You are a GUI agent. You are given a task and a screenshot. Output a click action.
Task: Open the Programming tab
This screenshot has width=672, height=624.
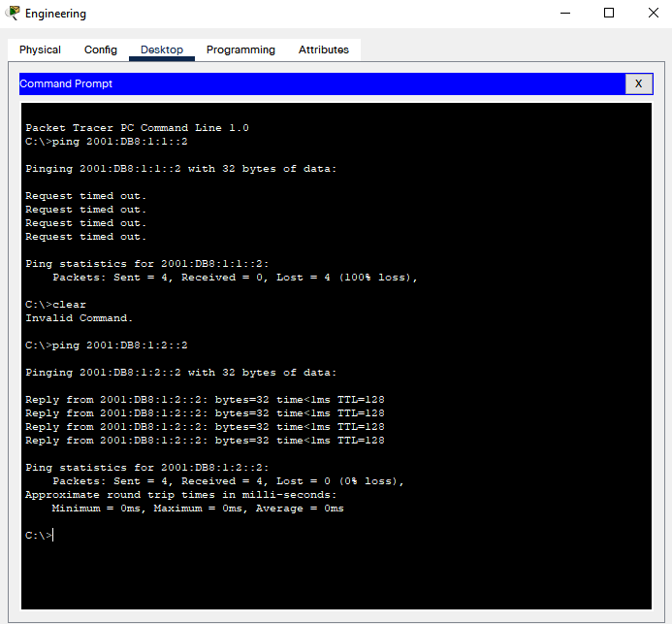click(x=240, y=49)
